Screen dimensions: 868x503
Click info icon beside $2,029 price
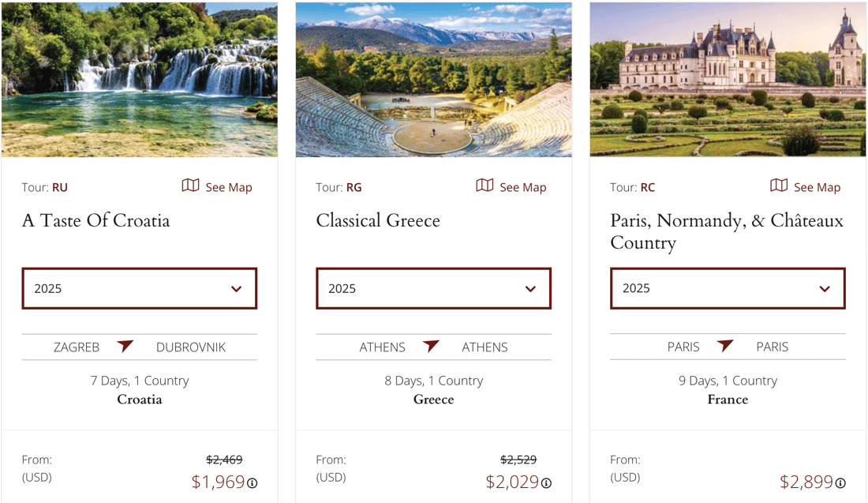click(x=546, y=483)
